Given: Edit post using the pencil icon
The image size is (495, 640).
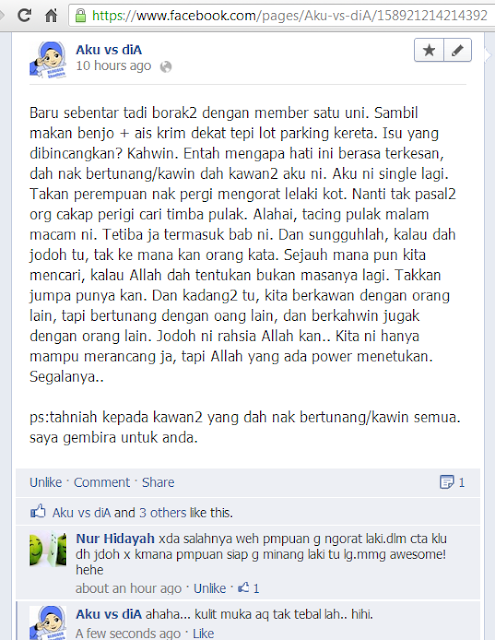Looking at the screenshot, I should tap(457, 50).
